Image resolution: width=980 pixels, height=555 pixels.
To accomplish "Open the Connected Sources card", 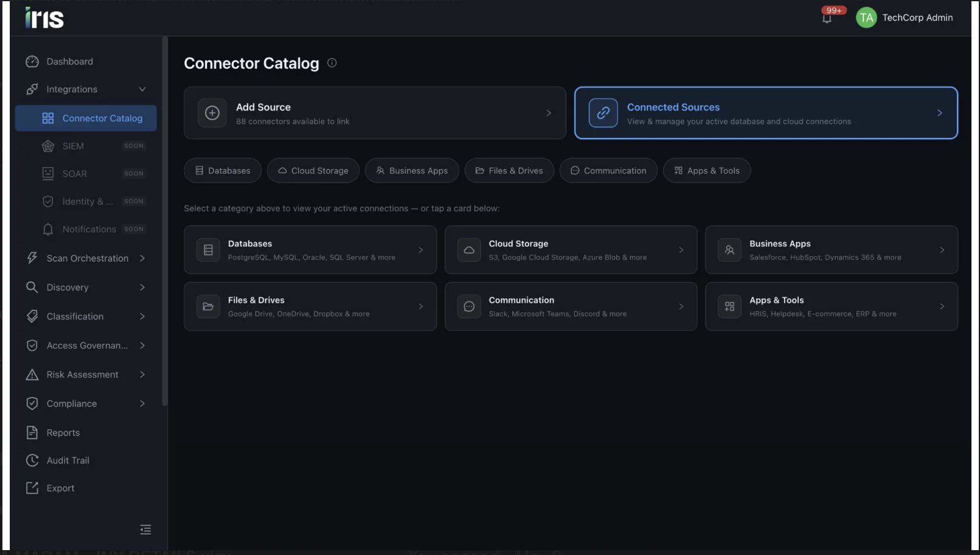I will (766, 113).
